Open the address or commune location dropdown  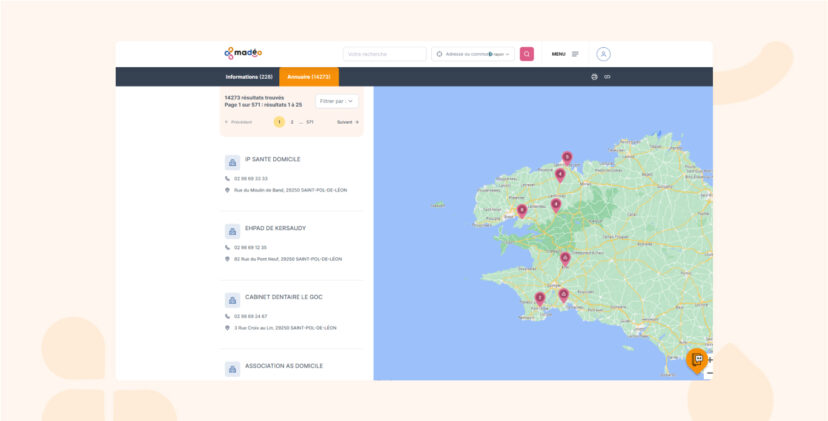click(473, 54)
